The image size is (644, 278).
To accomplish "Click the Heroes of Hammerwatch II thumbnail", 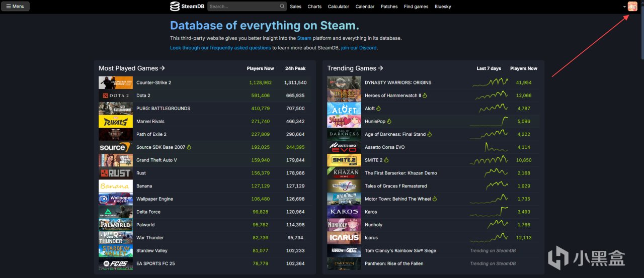I will (x=344, y=96).
